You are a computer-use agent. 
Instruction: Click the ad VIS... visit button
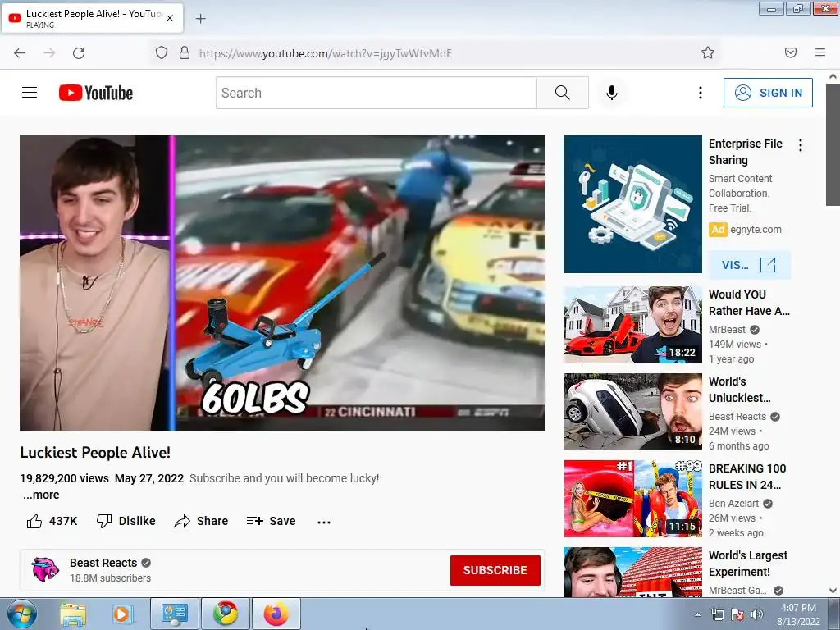point(749,265)
